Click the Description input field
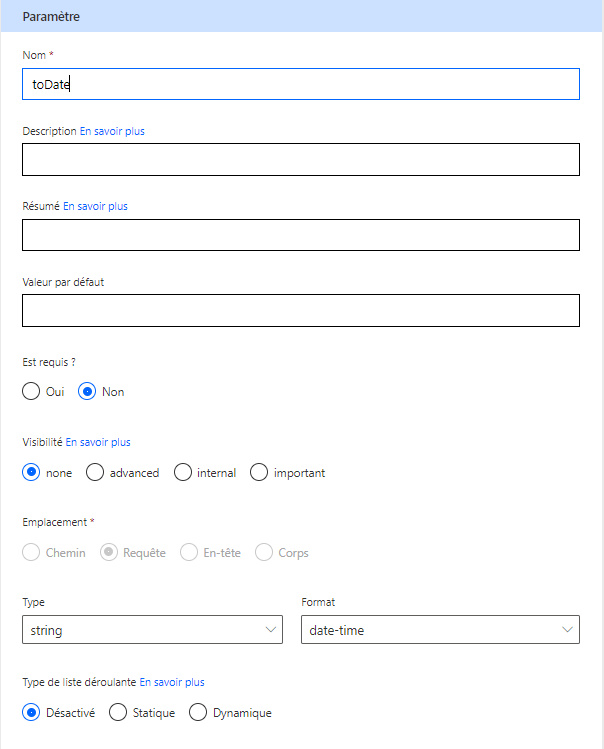Image resolution: width=604 pixels, height=749 pixels. (x=300, y=160)
